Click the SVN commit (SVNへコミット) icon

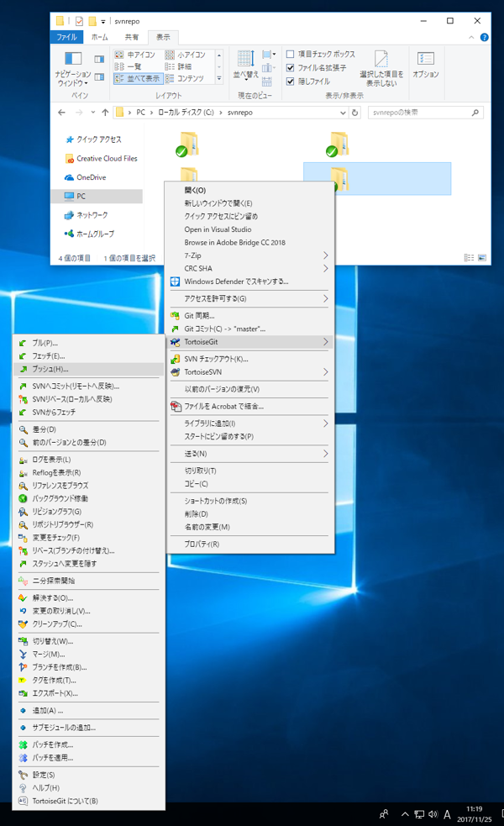pyautogui.click(x=23, y=387)
